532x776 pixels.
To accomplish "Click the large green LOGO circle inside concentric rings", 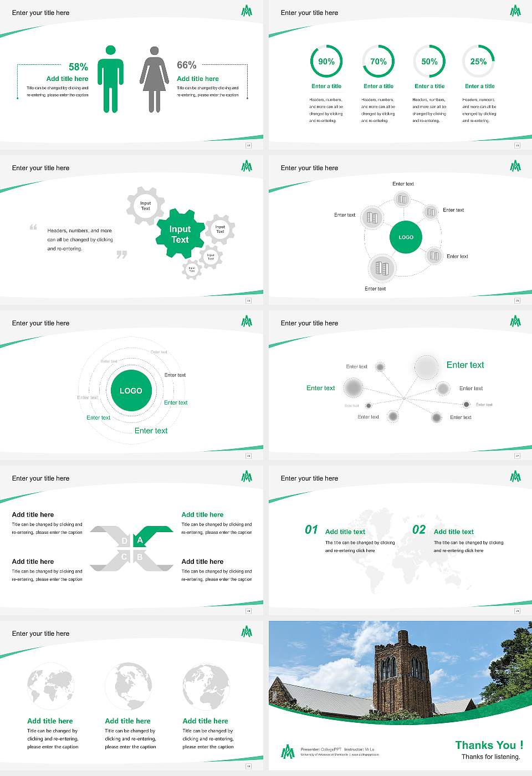I will click(131, 391).
